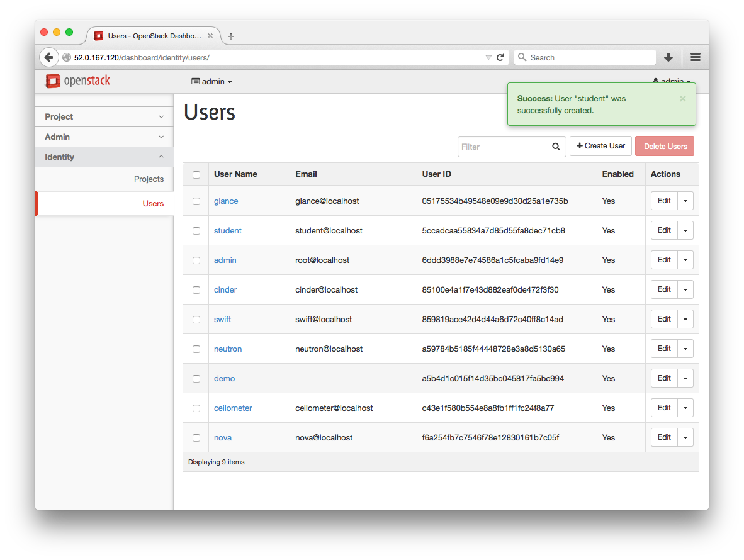Screen dimensions: 744x560
Task: Click the Create User button
Action: [600, 146]
